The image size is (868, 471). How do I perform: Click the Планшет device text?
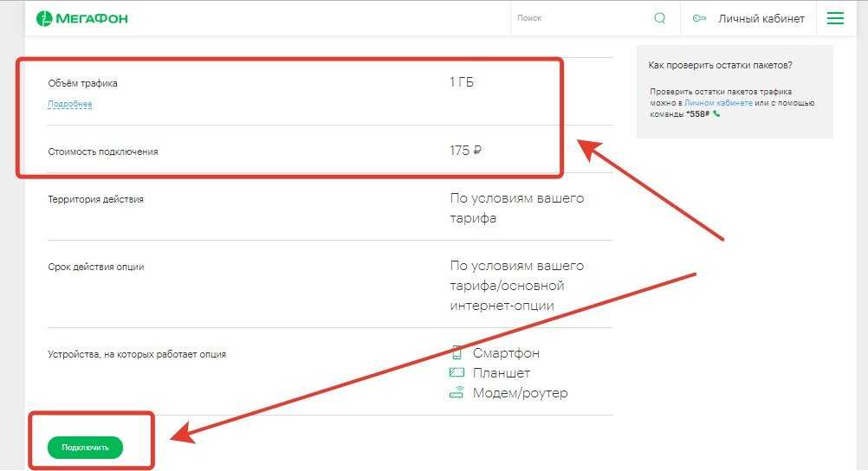(502, 373)
